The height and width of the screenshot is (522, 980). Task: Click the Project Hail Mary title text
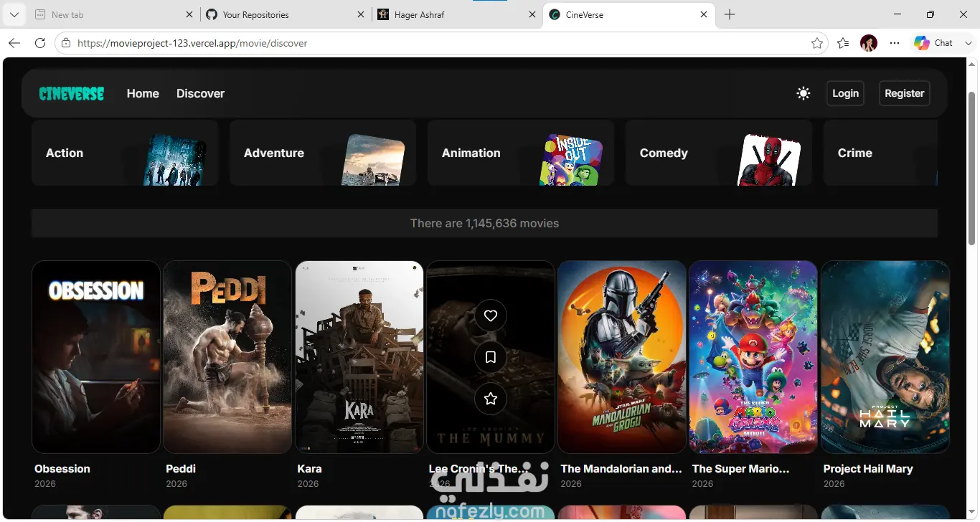(868, 469)
